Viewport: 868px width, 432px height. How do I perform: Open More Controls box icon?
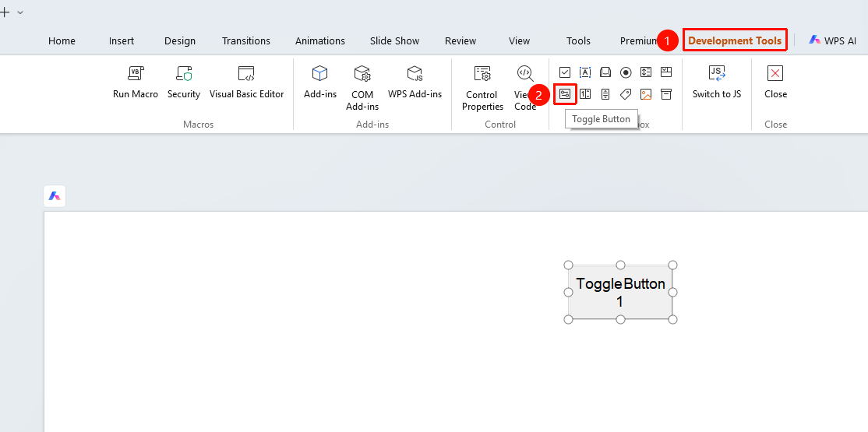tap(666, 94)
